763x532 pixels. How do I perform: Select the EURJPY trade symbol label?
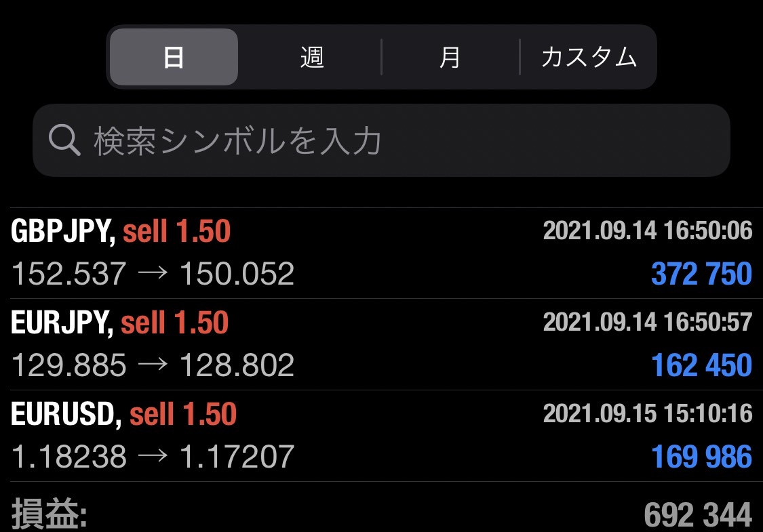62,323
